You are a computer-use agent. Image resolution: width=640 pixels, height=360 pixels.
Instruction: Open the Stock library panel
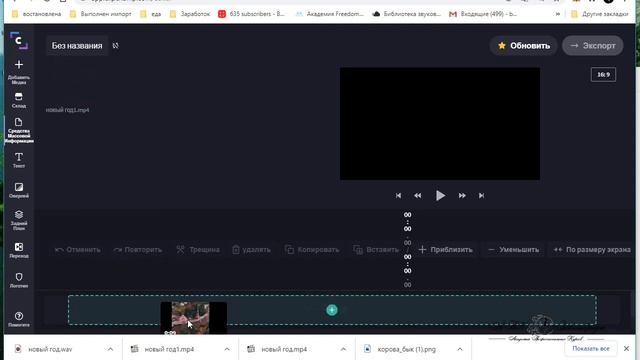19,100
